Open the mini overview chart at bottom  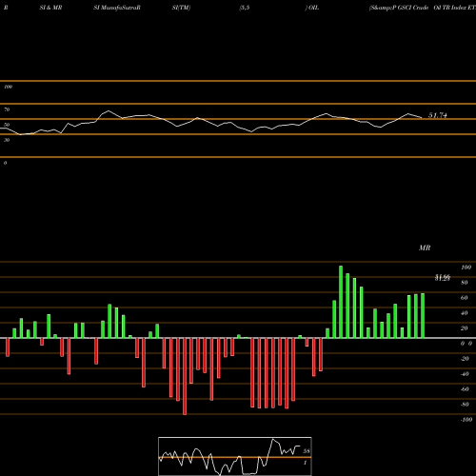[235, 456]
